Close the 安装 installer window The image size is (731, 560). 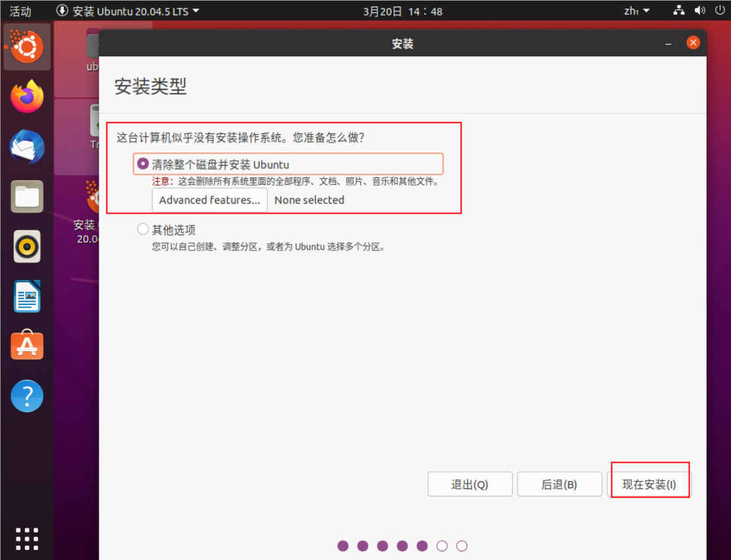coord(693,43)
